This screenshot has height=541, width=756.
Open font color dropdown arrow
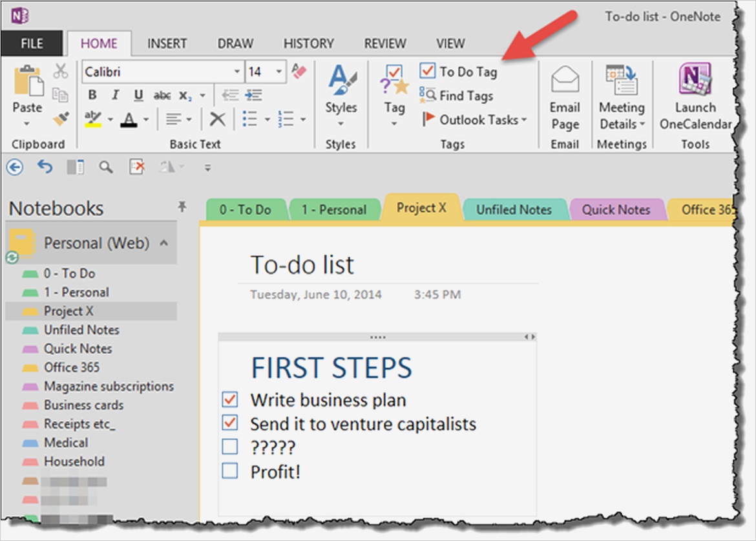pos(146,119)
